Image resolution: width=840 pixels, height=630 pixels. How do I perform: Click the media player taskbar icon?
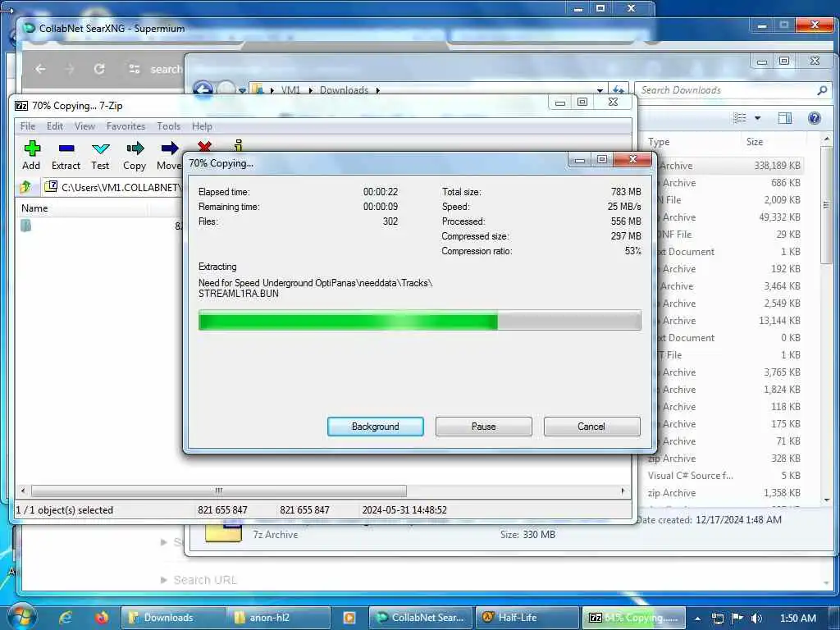click(x=349, y=618)
